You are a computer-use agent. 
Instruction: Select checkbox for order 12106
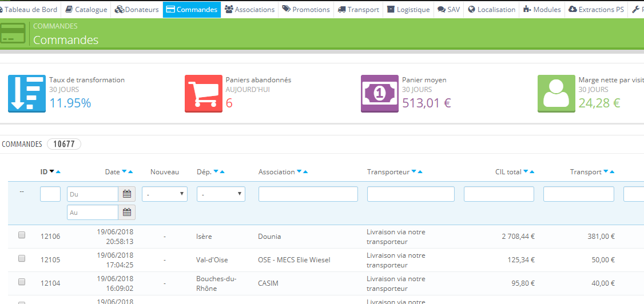(22, 235)
